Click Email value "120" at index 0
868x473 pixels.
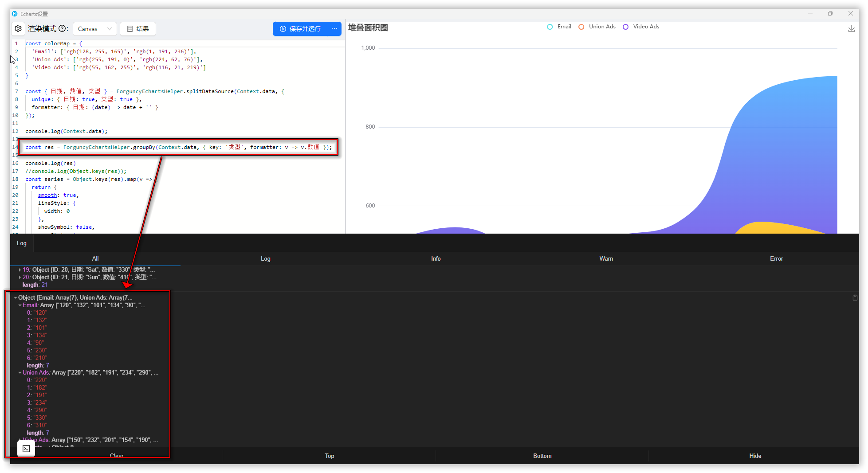click(40, 313)
